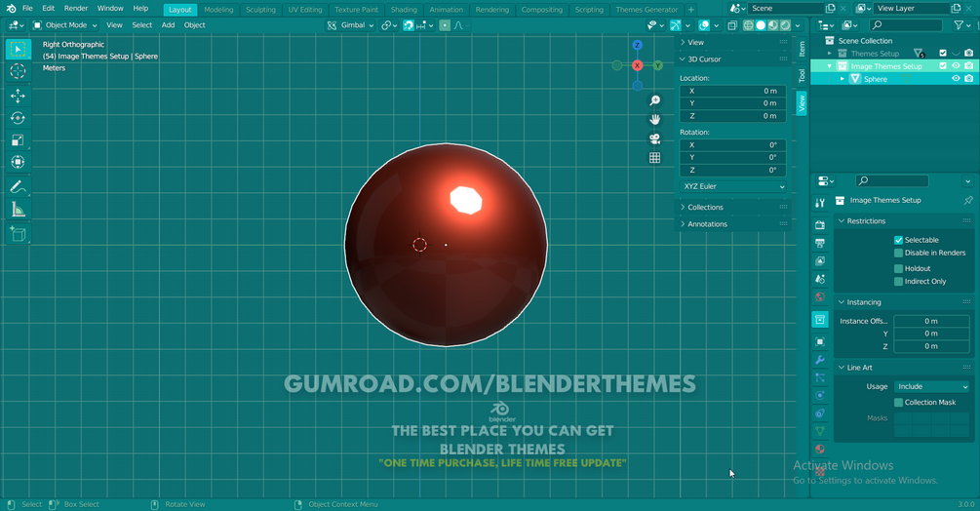Click the Pan view hand icon
The height and width of the screenshot is (511, 980).
pyautogui.click(x=654, y=119)
